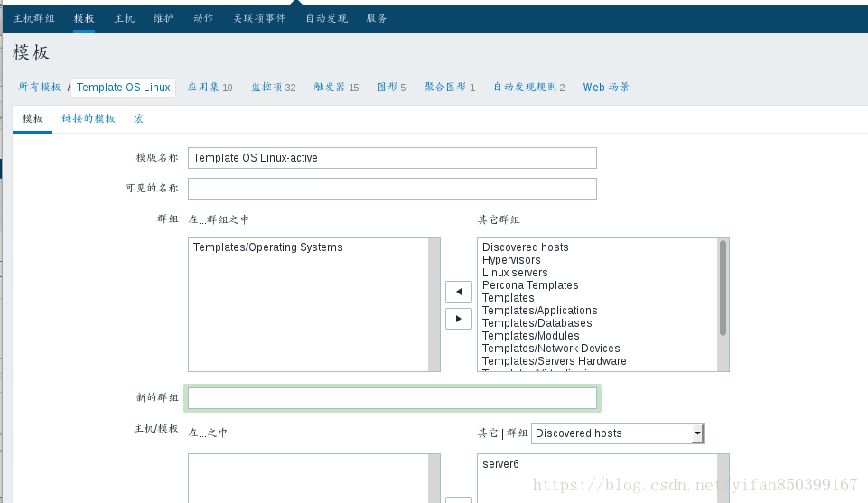Go to 所有模板 breadcrumb link
This screenshot has height=503, width=868.
(40, 87)
